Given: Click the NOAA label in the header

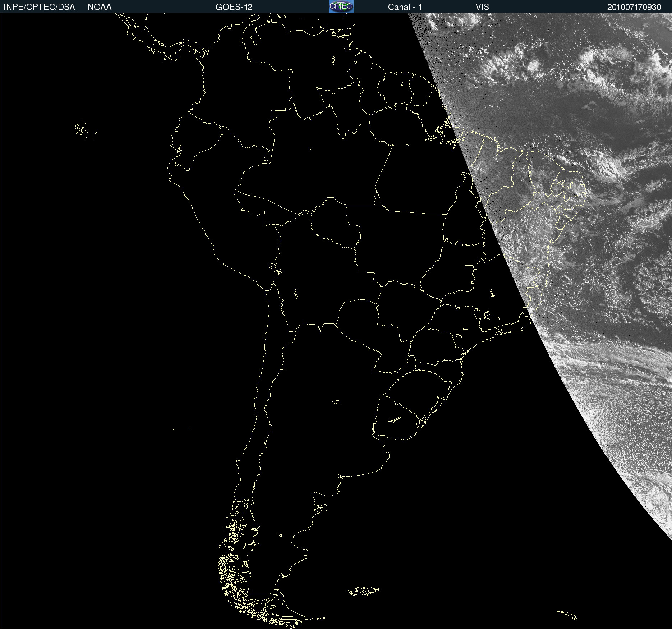Looking at the screenshot, I should (100, 7).
